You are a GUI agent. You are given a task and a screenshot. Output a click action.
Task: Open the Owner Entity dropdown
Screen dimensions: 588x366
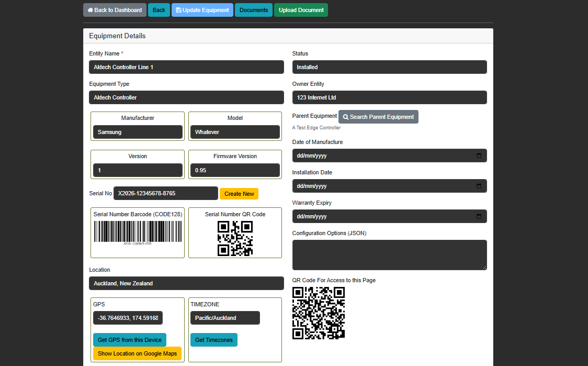[x=389, y=97]
